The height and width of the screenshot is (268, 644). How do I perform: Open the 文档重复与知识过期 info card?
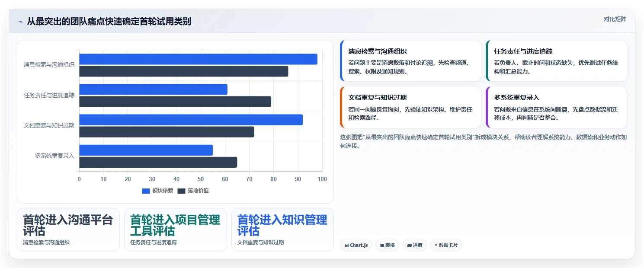point(410,107)
